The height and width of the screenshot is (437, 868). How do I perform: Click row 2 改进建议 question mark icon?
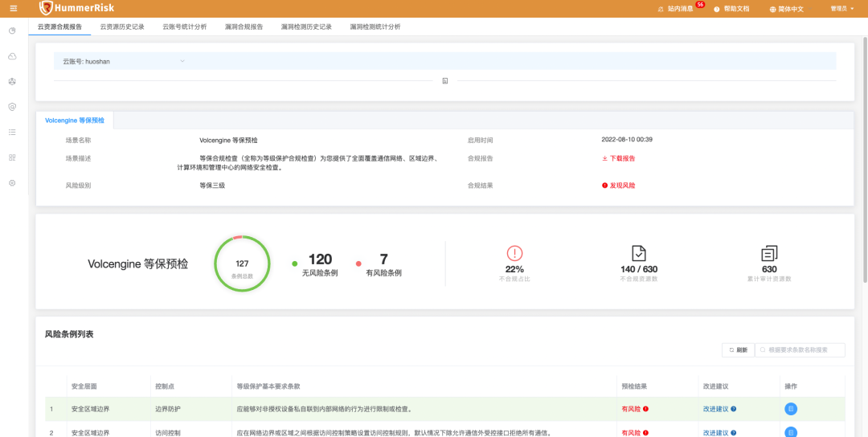pos(734,432)
